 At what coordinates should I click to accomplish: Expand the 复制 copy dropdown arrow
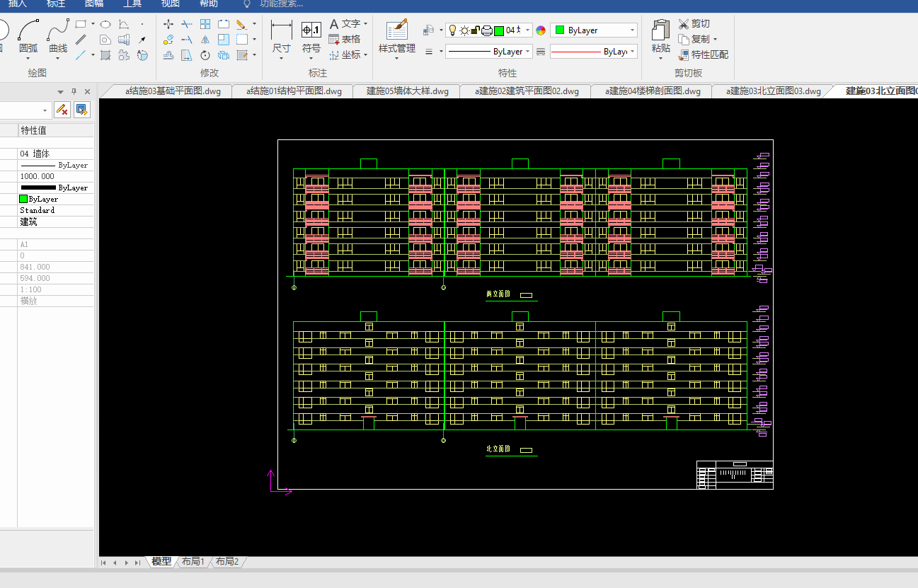(715, 40)
